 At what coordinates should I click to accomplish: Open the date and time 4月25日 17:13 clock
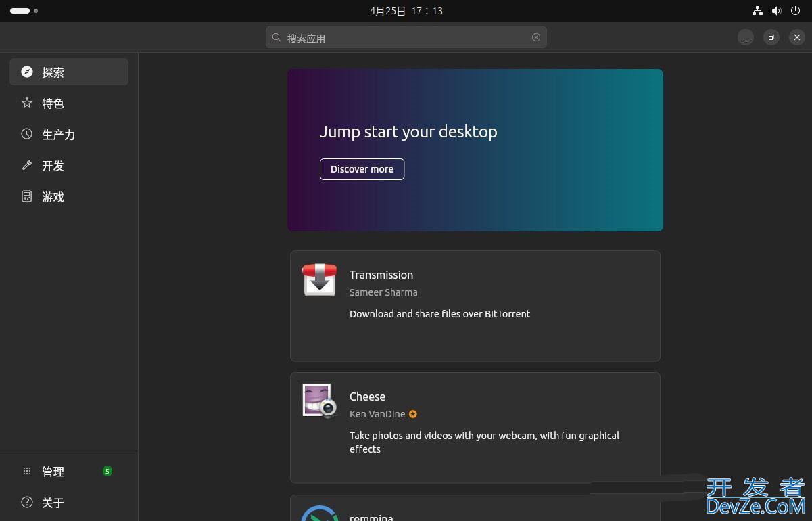[406, 11]
